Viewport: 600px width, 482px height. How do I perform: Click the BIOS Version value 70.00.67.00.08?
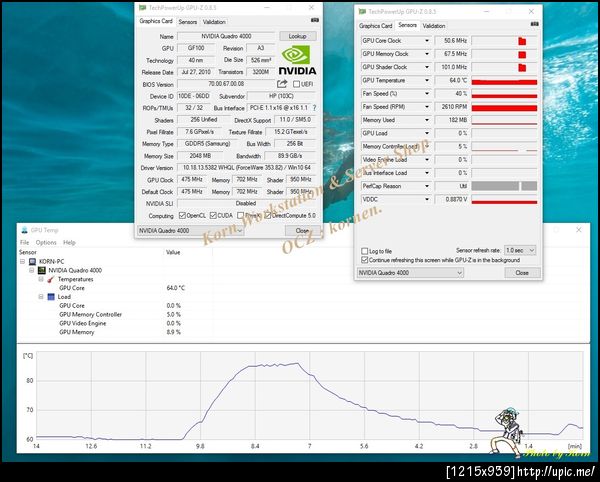point(226,84)
